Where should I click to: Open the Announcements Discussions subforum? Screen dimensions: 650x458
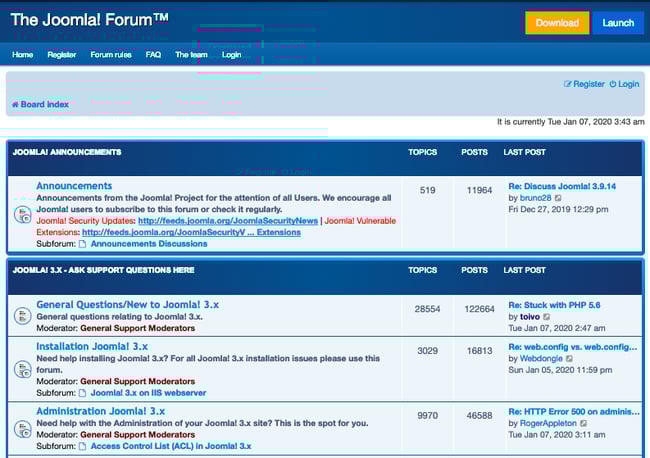pyautogui.click(x=148, y=243)
